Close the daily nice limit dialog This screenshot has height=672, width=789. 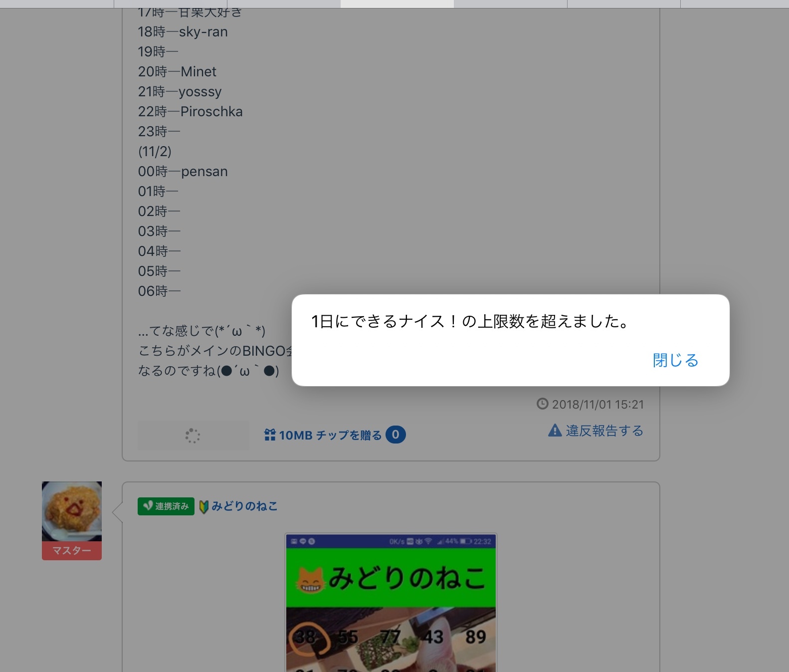(x=675, y=360)
